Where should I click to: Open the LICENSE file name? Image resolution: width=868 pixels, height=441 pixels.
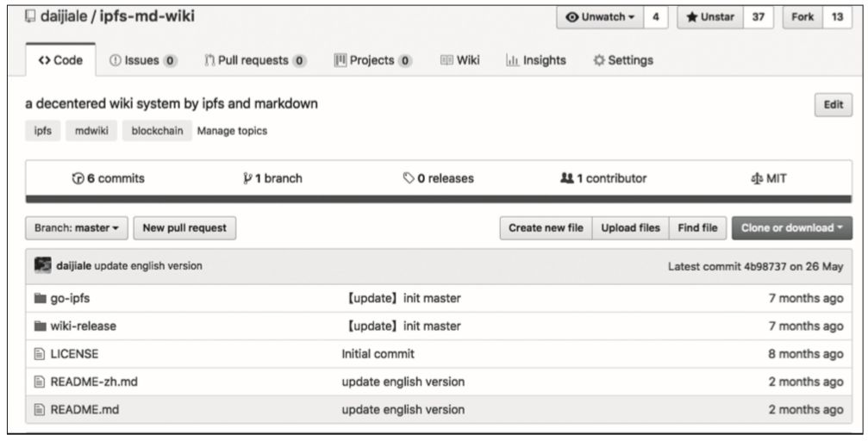tap(74, 354)
